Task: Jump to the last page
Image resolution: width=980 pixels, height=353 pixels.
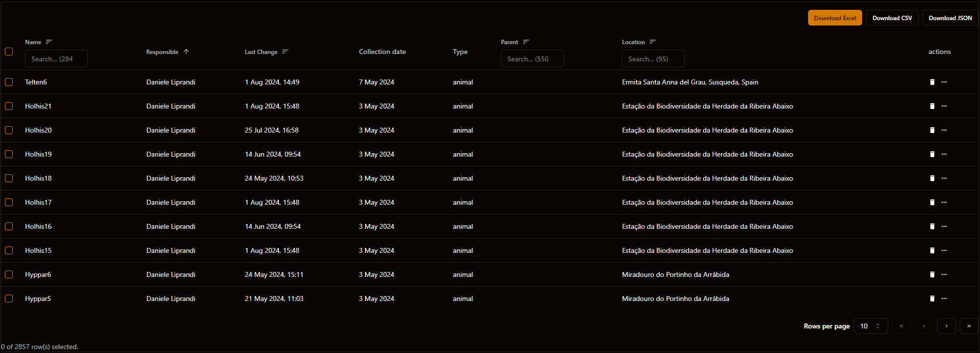Action: coord(969,326)
